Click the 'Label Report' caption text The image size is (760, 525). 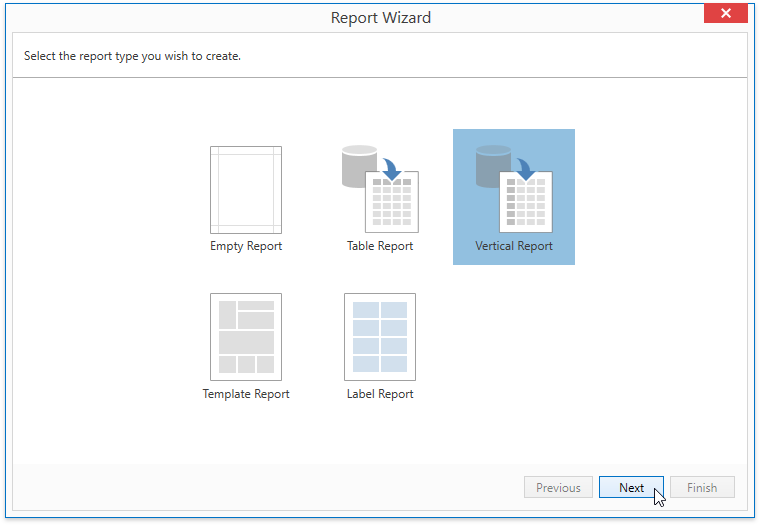point(380,394)
